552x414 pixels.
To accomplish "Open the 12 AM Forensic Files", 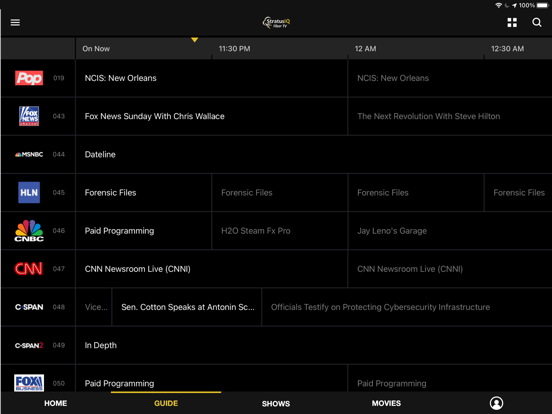I will point(416,193).
